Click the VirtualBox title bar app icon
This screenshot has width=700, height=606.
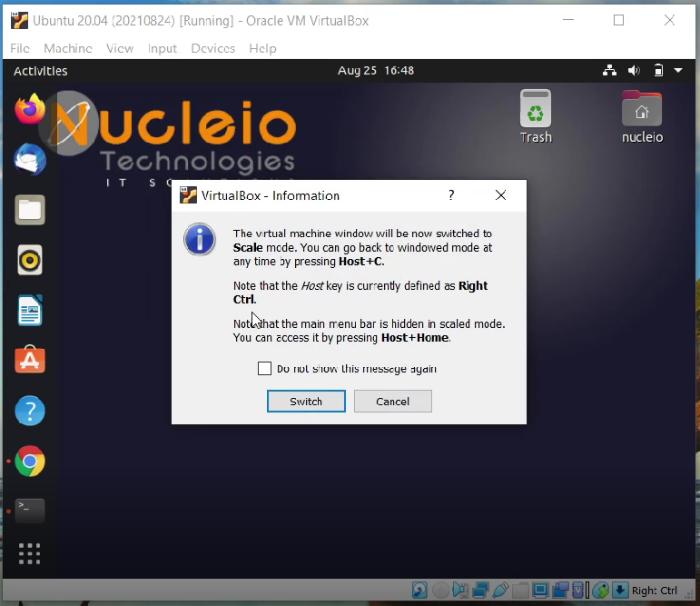[19, 21]
